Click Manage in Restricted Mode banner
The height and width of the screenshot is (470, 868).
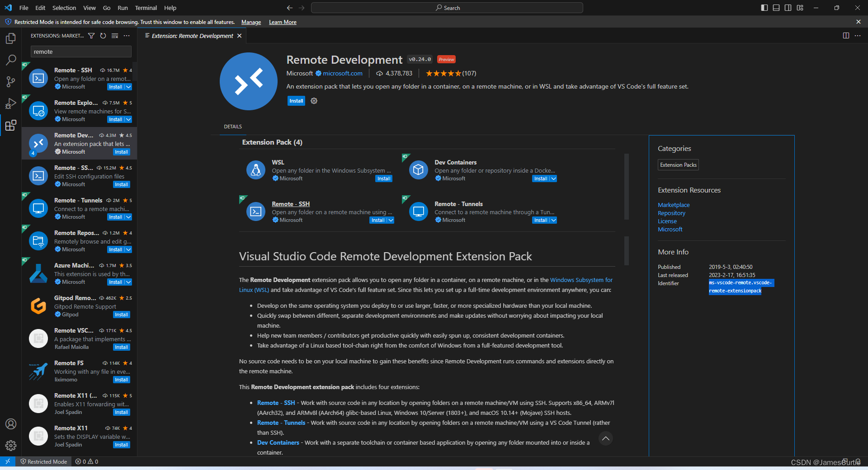click(251, 22)
